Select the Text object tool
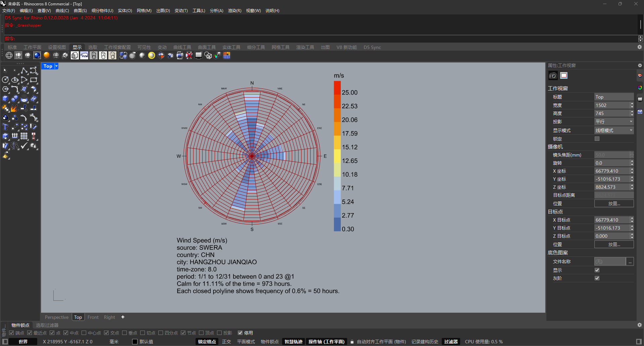The image size is (644, 346). coord(5,127)
